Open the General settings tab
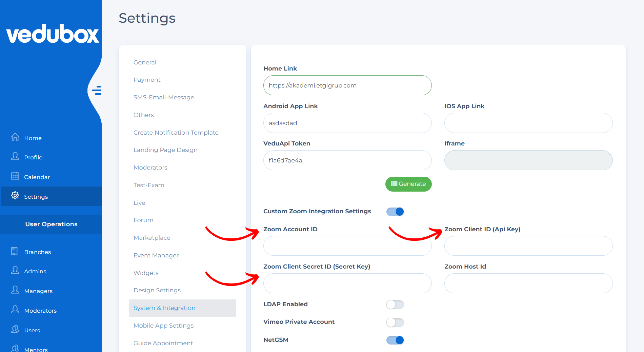The image size is (644, 352). [x=145, y=62]
